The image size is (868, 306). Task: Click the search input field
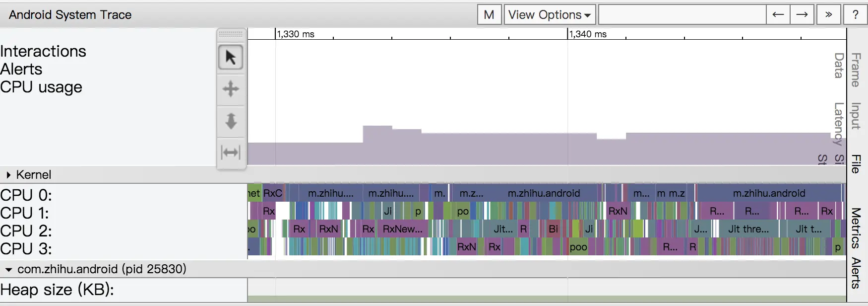[682, 14]
